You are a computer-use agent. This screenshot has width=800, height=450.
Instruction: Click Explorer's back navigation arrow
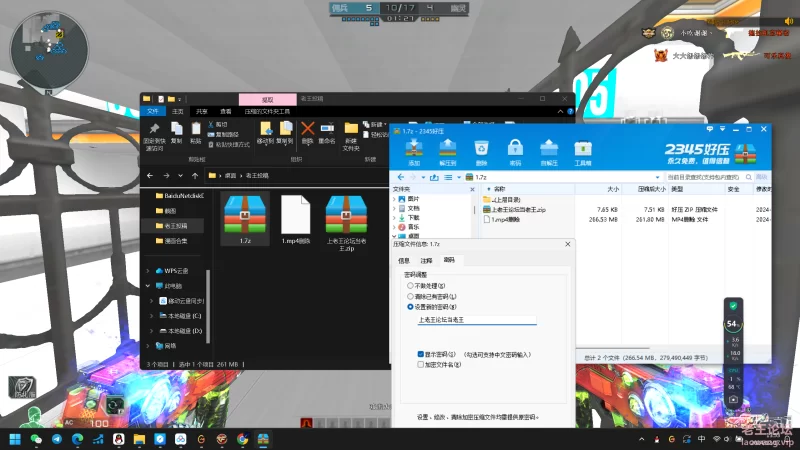(x=149, y=176)
